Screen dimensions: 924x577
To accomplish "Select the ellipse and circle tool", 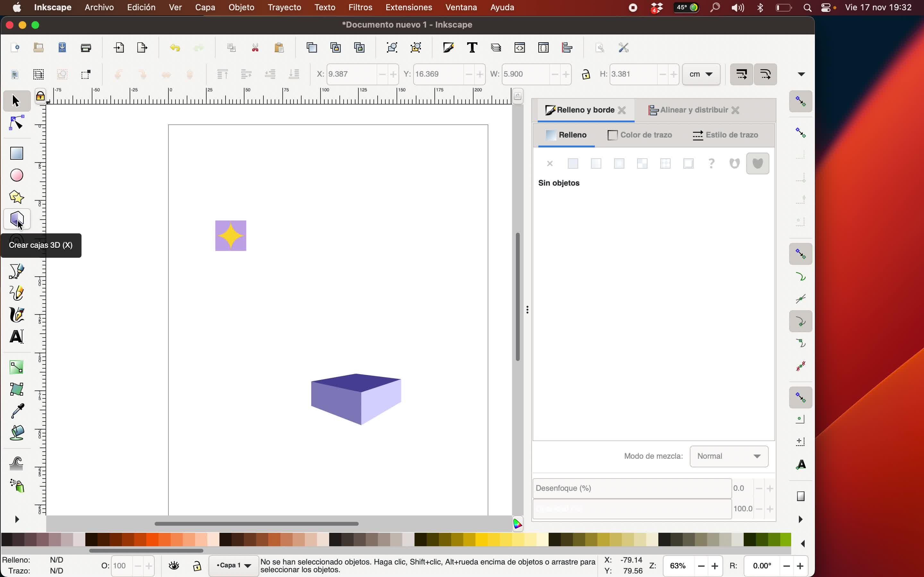I will pos(16,175).
